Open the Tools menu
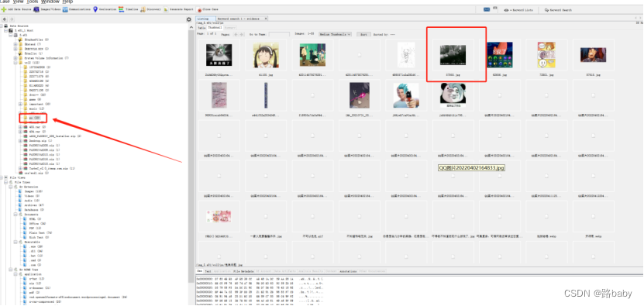The width and height of the screenshot is (644, 306). pyautogui.click(x=33, y=2)
